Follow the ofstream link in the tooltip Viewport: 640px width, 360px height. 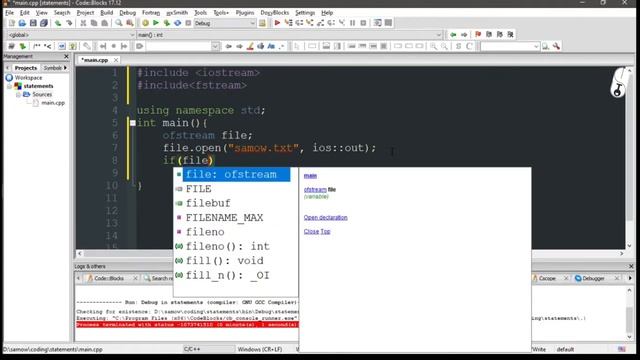click(x=315, y=189)
